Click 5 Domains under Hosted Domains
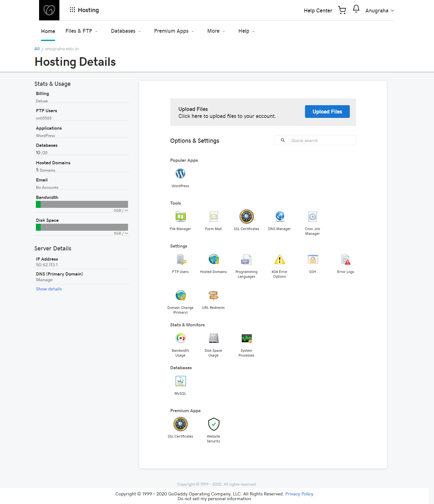Image resolution: width=434 pixels, height=504 pixels. tap(45, 170)
